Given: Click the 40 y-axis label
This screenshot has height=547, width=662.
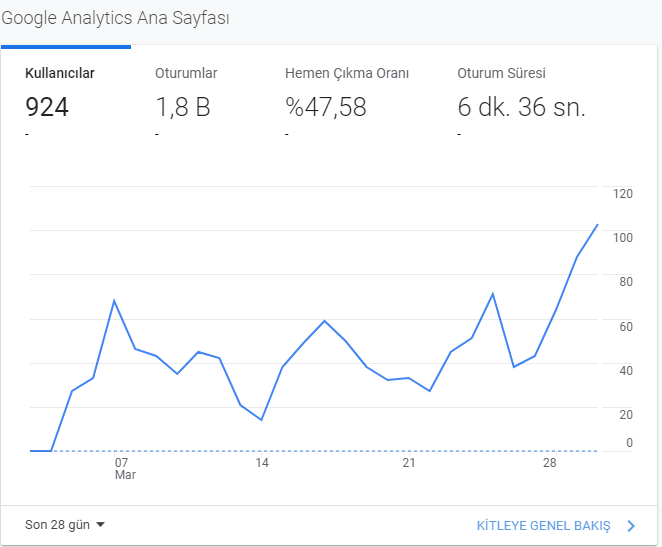Looking at the screenshot, I should coord(626,371).
